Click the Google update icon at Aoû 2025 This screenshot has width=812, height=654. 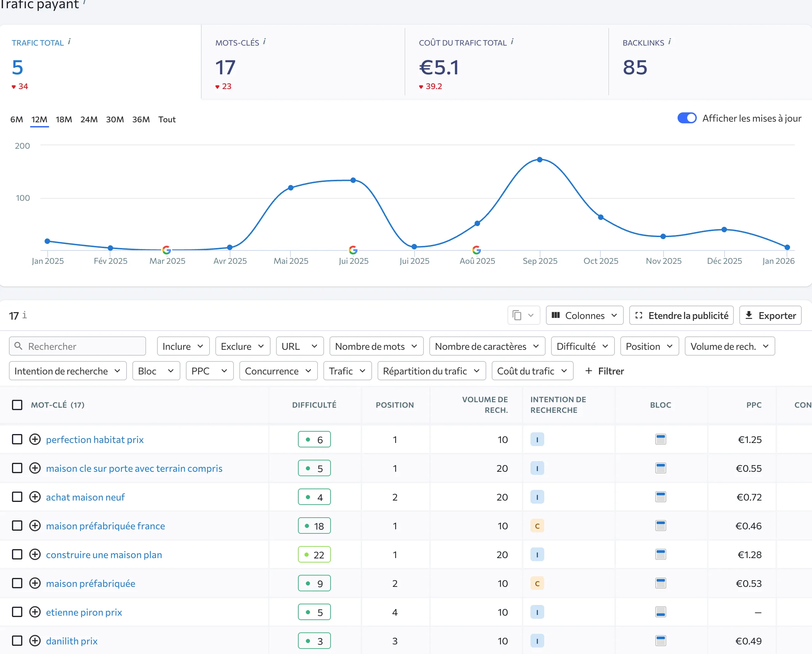pos(477,250)
